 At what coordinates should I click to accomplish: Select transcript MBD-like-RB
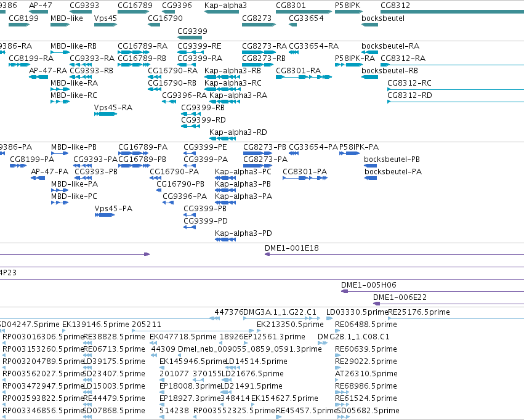point(73,46)
